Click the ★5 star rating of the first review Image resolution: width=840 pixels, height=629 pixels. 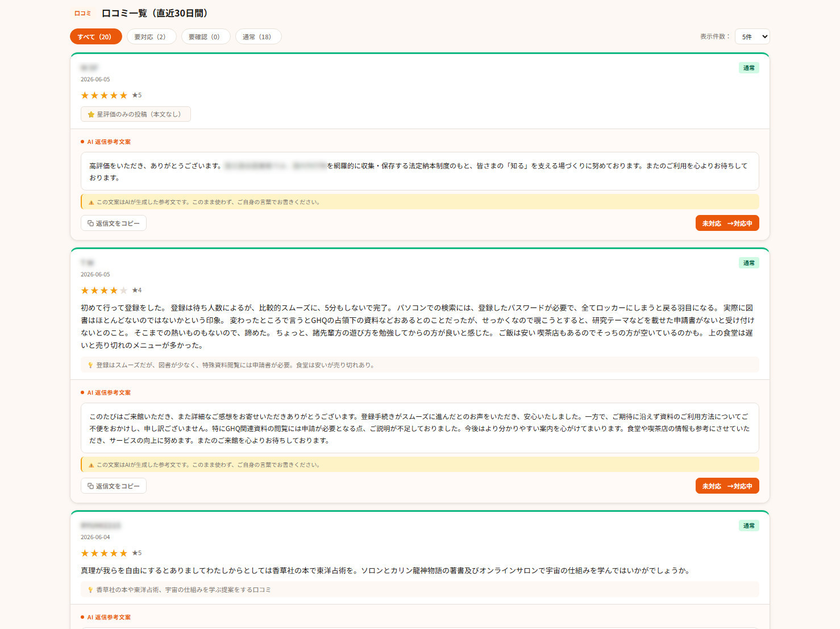point(111,95)
